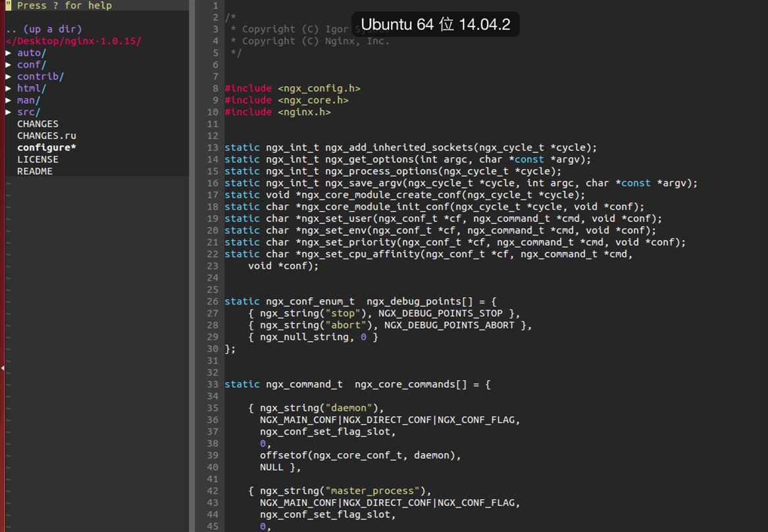The height and width of the screenshot is (532, 768).
Task: Go up a dir in file tree
Action: point(44,29)
